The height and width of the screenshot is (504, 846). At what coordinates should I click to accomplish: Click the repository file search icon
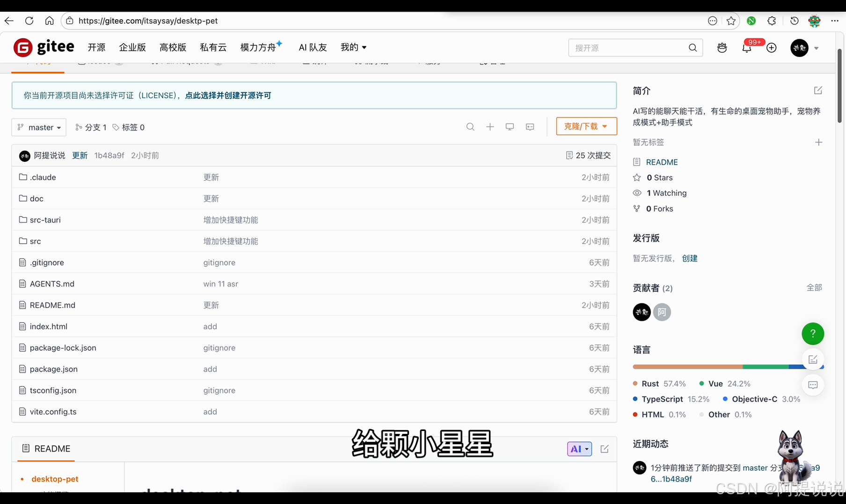pos(470,127)
